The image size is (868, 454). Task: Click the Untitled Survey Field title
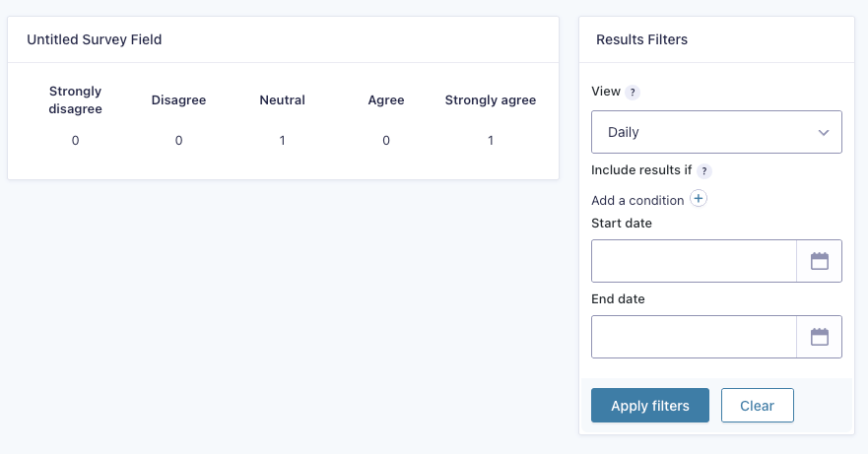click(95, 39)
